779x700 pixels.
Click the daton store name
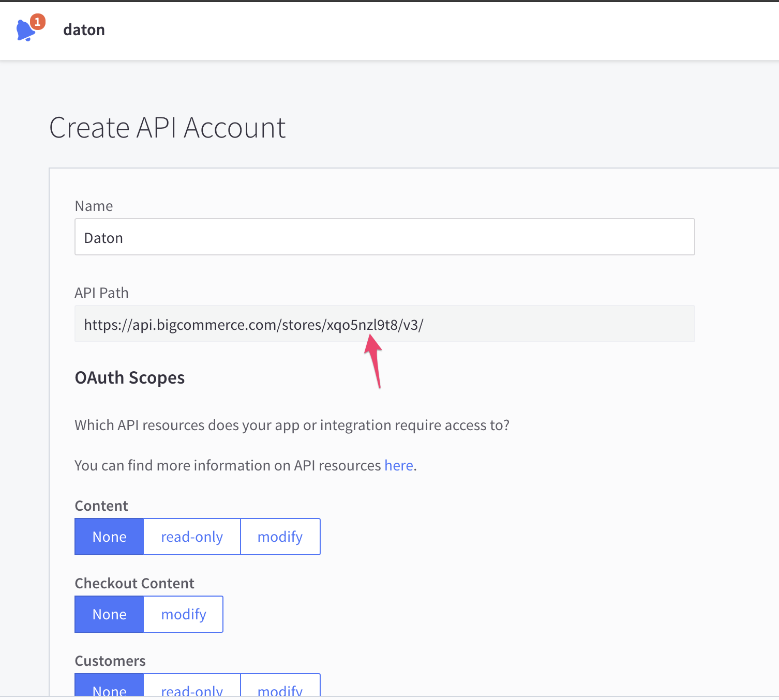[x=84, y=30]
